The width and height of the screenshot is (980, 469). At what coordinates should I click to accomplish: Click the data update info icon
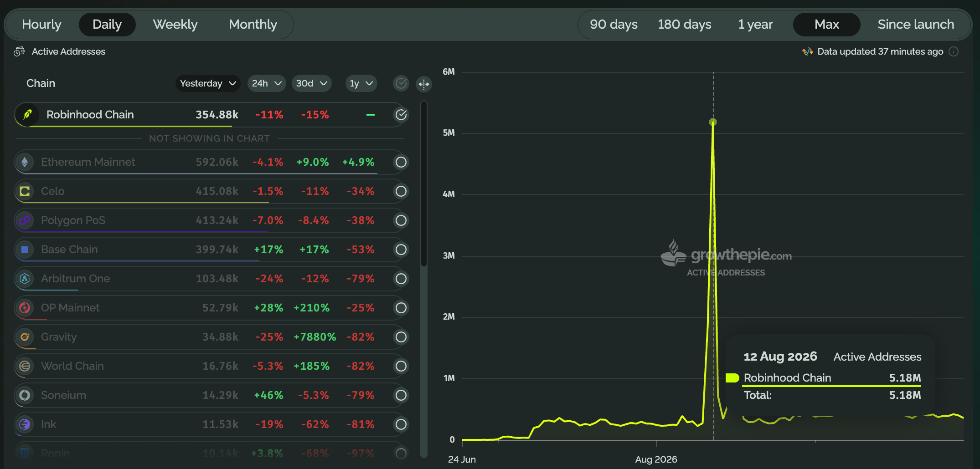click(x=954, y=51)
